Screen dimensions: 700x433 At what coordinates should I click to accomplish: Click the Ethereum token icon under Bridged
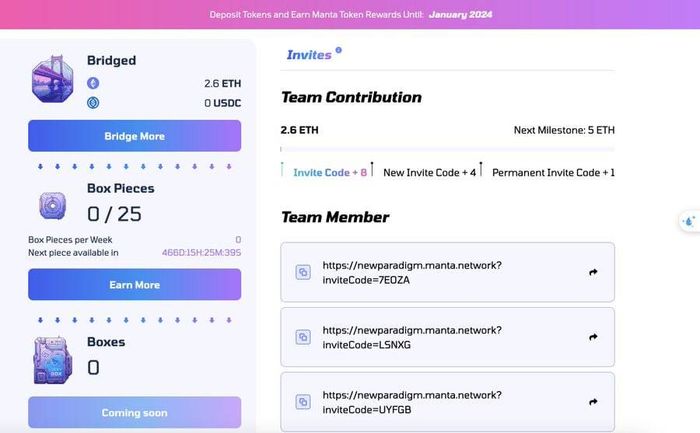pos(93,83)
